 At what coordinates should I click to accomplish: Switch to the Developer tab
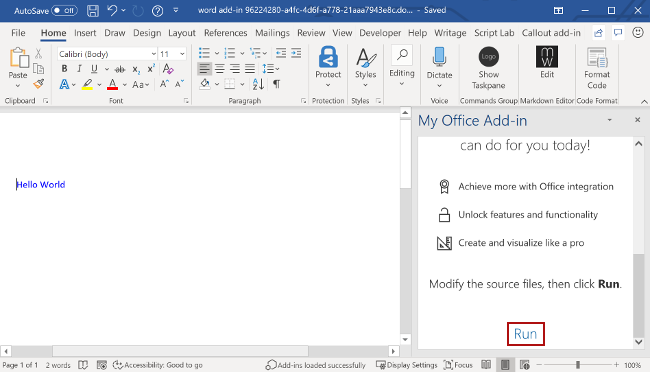pyautogui.click(x=380, y=33)
